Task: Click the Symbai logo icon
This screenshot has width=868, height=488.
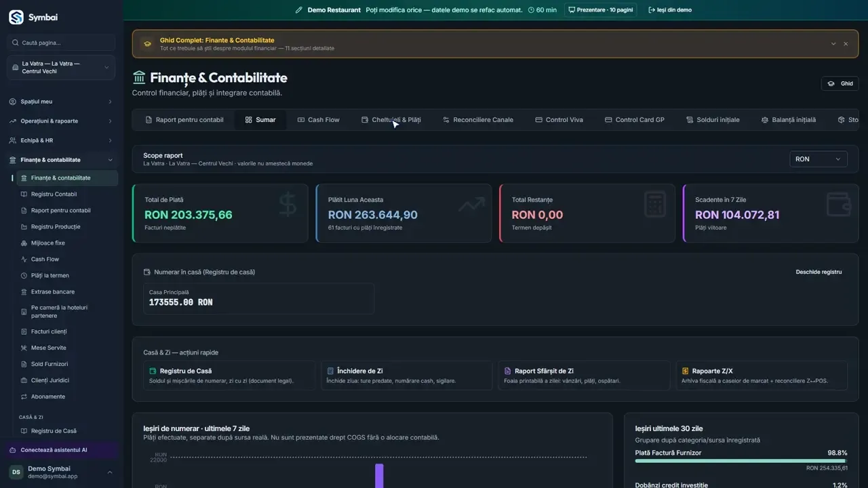Action: coord(16,17)
